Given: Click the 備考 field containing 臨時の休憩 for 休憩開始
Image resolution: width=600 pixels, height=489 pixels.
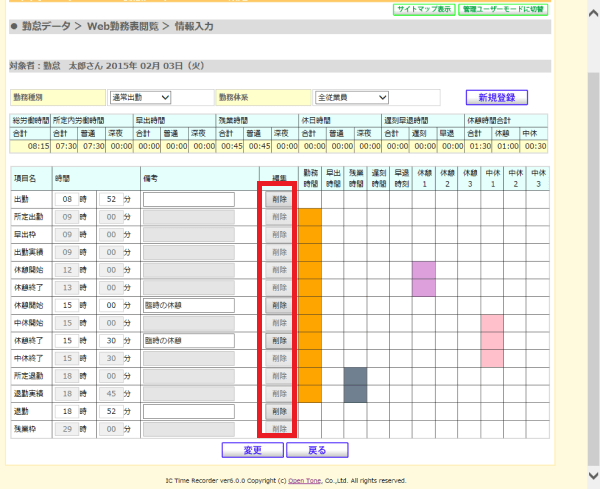Looking at the screenshot, I should 189,305.
